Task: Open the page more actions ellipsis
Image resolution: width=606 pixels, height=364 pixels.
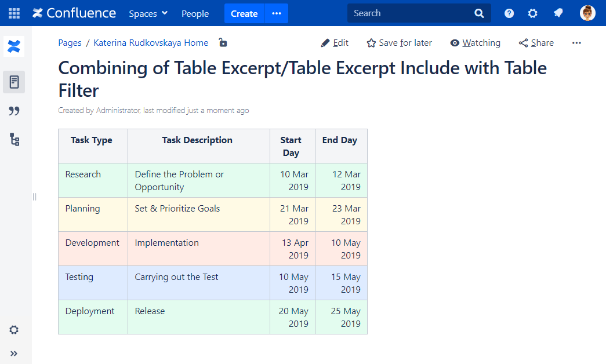Action: 576,43
